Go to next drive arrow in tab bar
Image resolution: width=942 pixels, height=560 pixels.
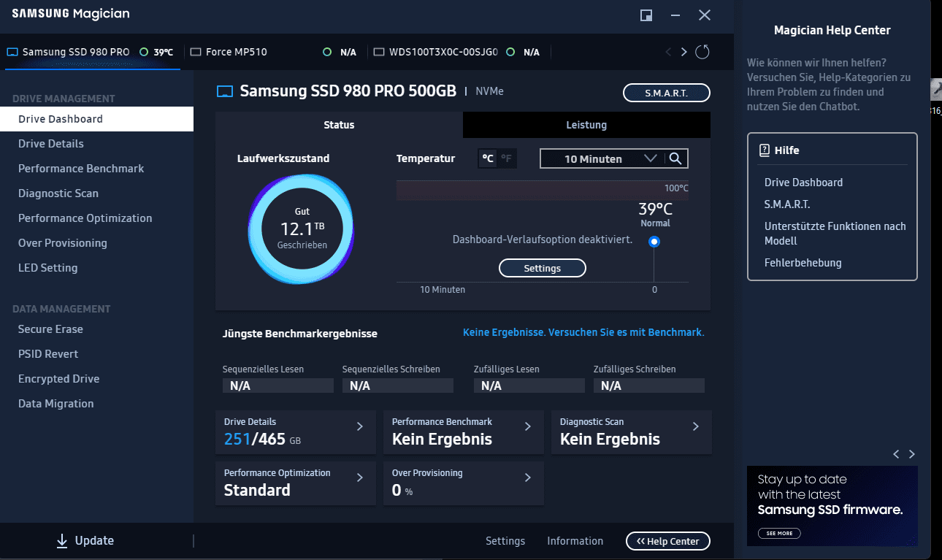[x=683, y=52]
